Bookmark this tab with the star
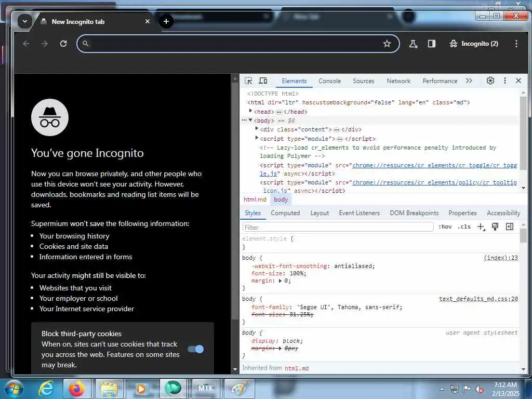532x399 pixels. pos(387,44)
